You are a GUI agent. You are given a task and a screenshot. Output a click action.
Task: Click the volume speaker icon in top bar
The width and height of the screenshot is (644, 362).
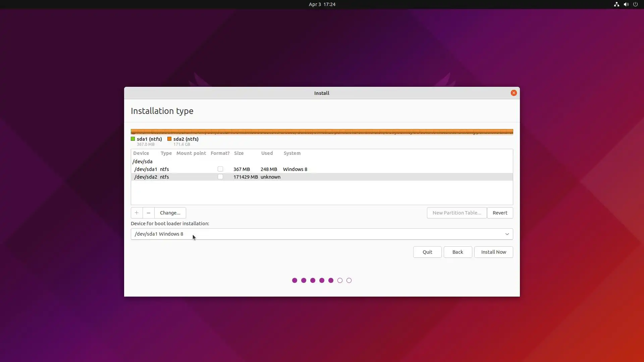[x=626, y=4]
